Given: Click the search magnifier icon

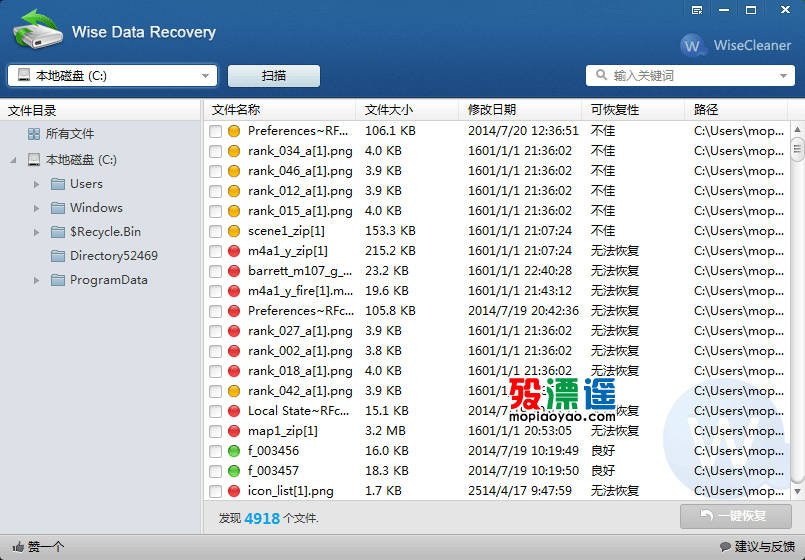Looking at the screenshot, I should point(601,75).
